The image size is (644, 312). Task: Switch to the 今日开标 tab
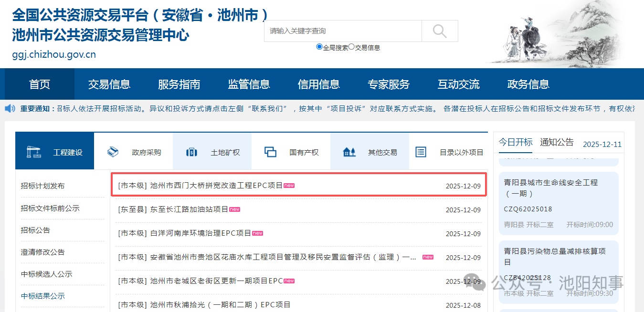[516, 142]
